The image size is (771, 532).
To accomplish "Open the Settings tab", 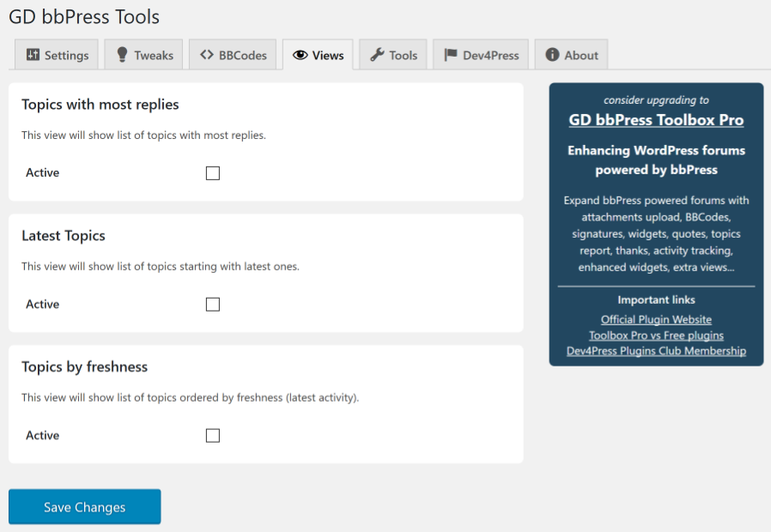I will 57,55.
